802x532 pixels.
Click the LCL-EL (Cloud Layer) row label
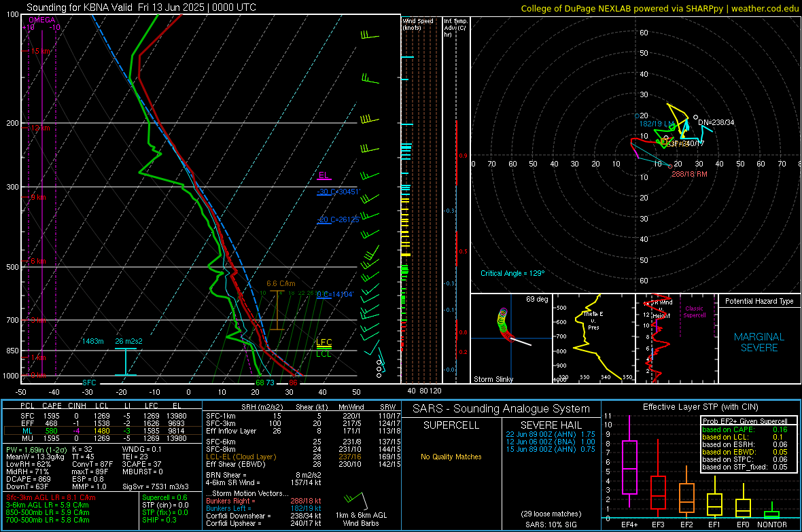coord(241,457)
